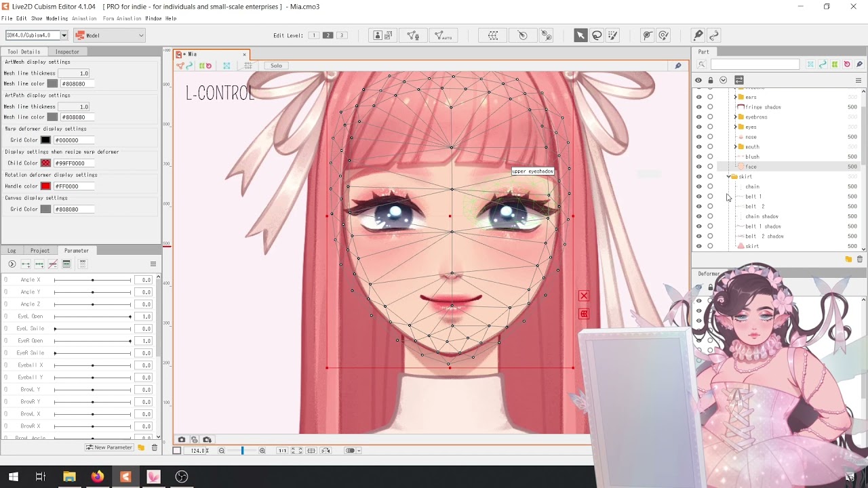Select the lasso selection tool
Image resolution: width=868 pixels, height=488 pixels.
click(597, 35)
